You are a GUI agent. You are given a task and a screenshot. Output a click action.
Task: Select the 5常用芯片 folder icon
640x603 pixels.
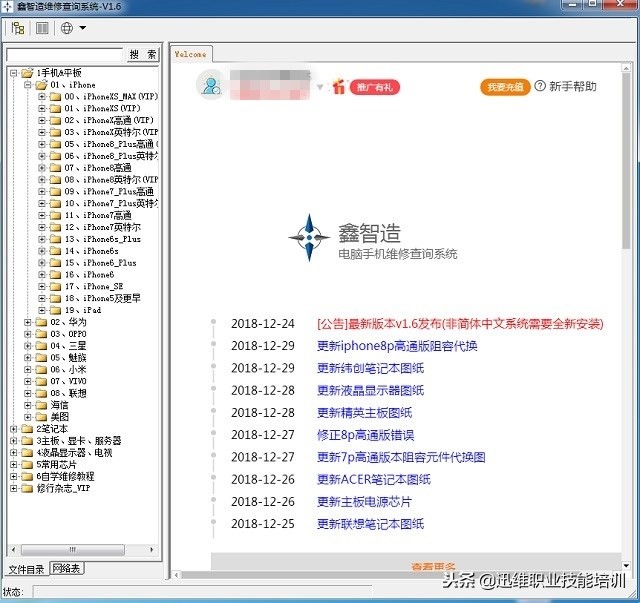point(27,465)
